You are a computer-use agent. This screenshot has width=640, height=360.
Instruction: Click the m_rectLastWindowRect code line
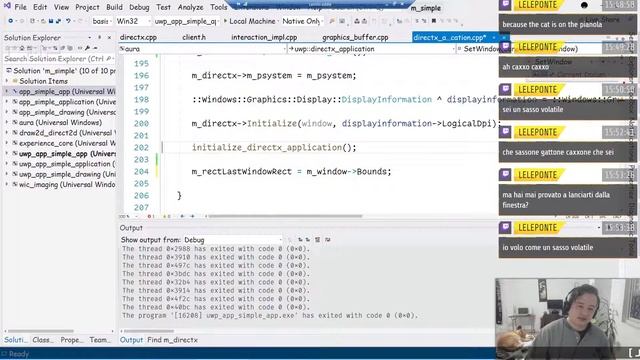point(291,171)
